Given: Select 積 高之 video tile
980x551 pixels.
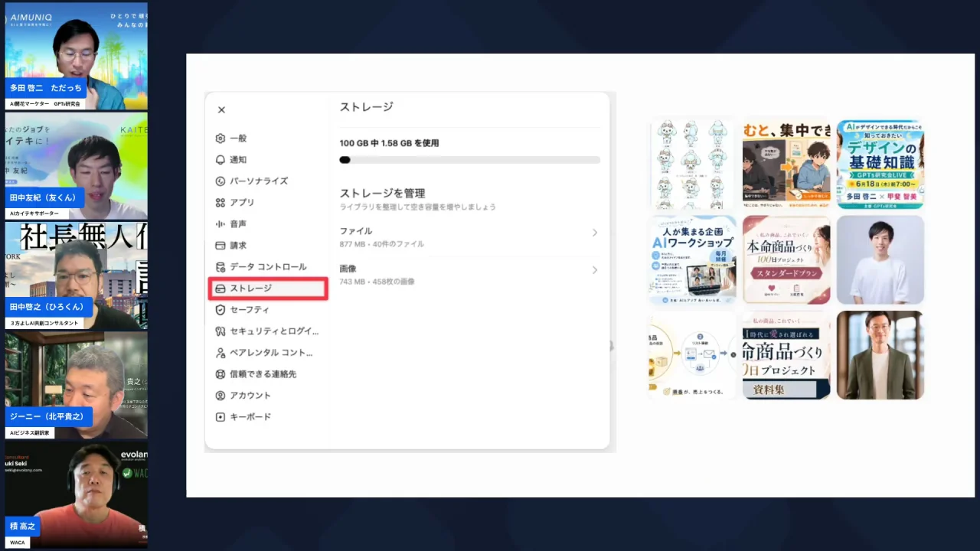Looking at the screenshot, I should [x=77, y=495].
